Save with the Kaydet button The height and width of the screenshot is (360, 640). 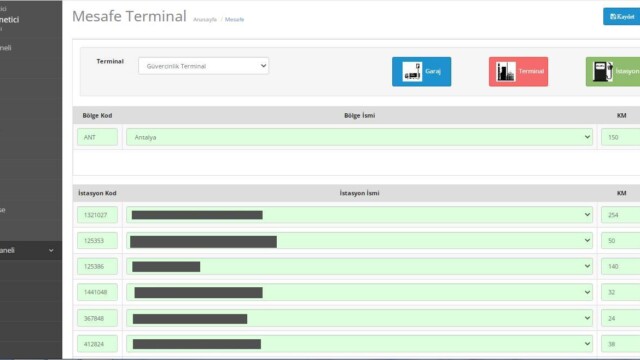point(622,17)
